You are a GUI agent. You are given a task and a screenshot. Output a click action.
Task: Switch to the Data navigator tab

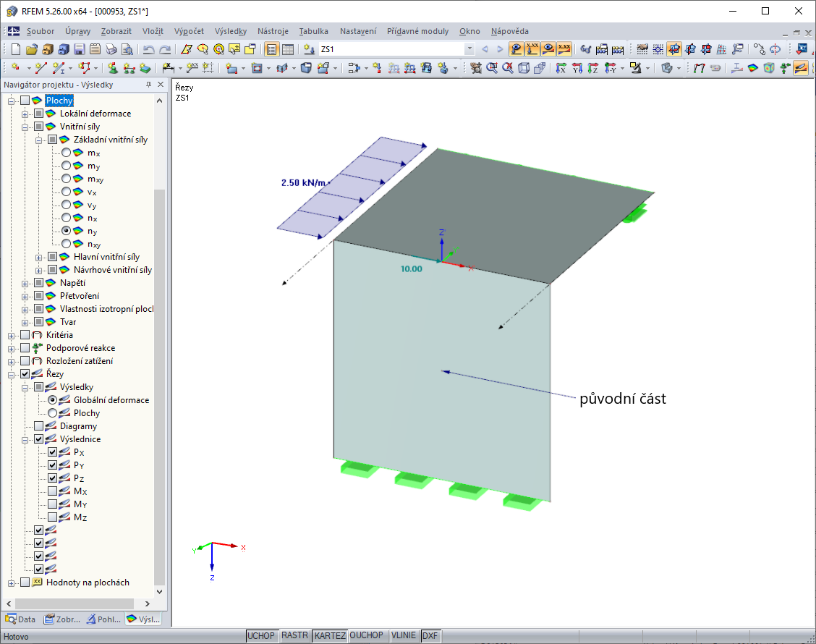(20, 619)
